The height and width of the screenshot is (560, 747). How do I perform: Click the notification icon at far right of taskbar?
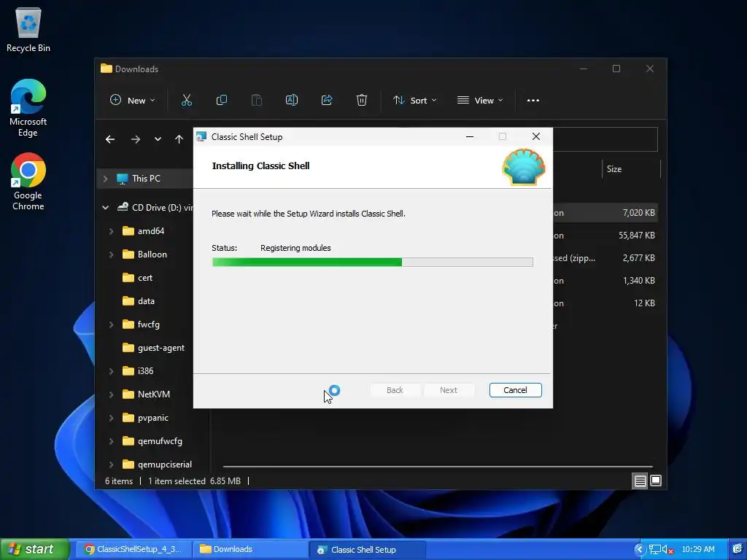coord(738,549)
